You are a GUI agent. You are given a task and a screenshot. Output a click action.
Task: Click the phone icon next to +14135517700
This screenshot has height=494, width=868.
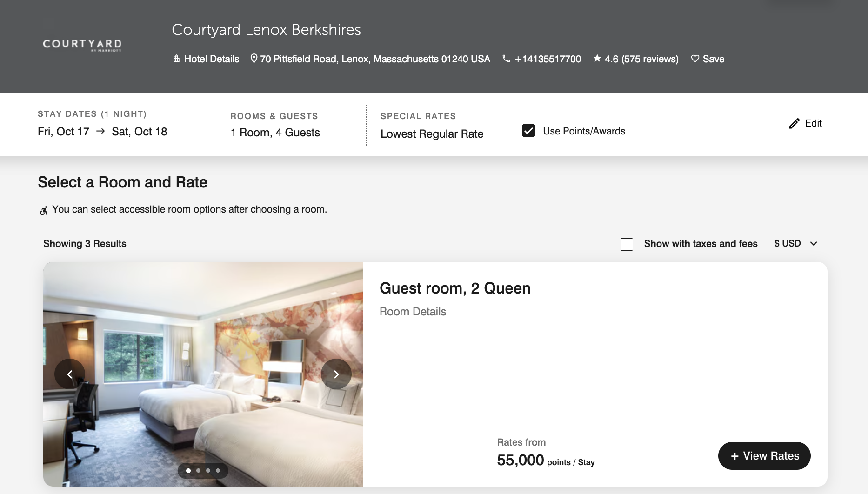[506, 59]
